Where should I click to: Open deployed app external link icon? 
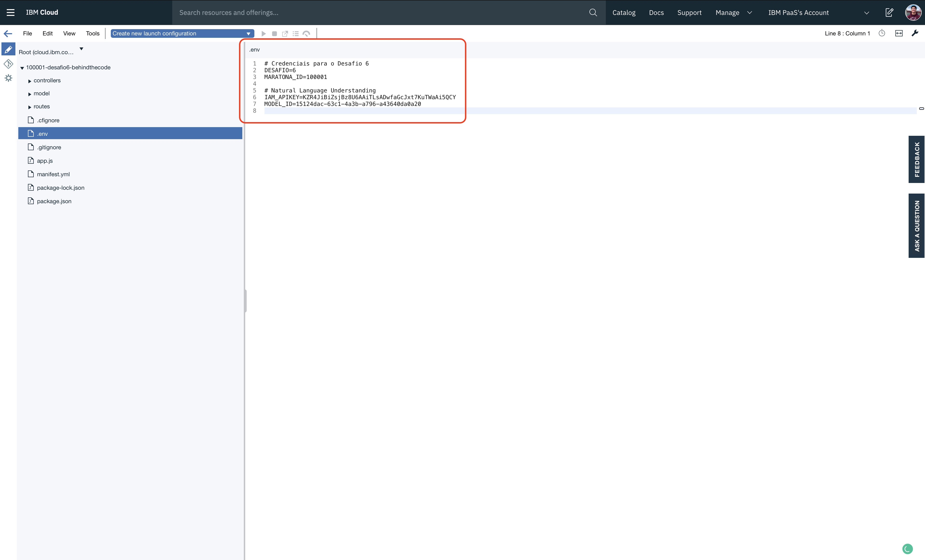(x=285, y=34)
